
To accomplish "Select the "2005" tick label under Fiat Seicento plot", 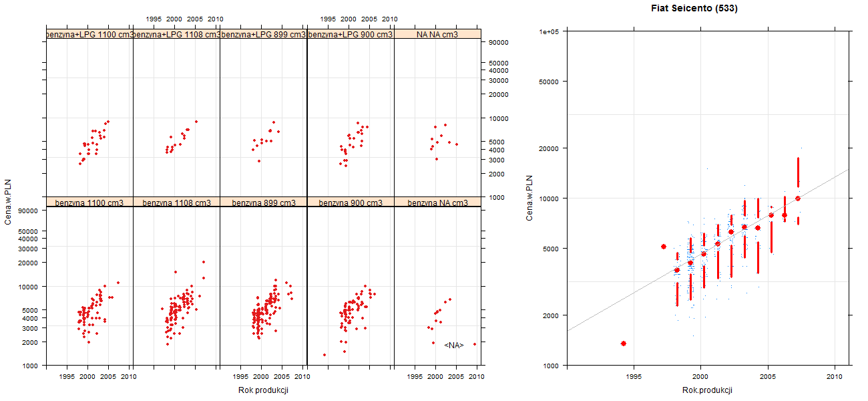I will (768, 378).
